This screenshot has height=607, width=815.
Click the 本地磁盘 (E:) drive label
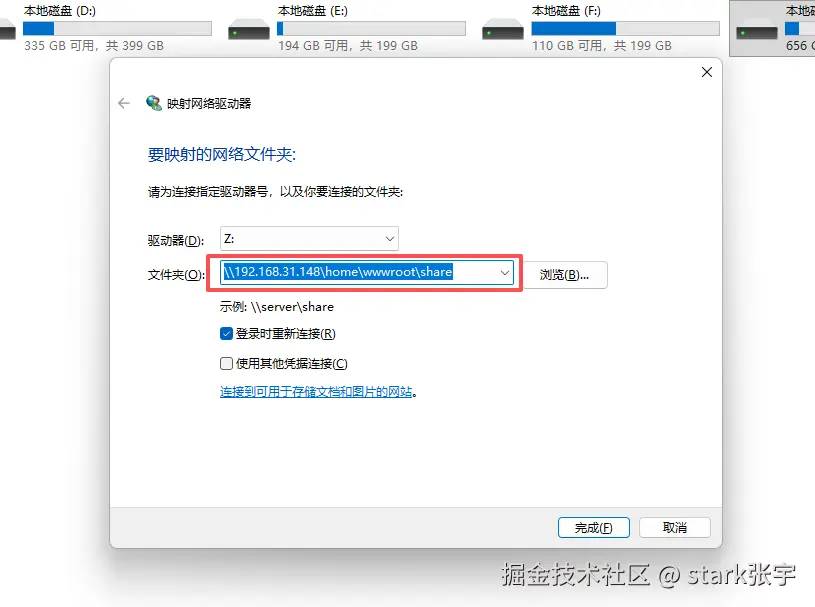[313, 11]
